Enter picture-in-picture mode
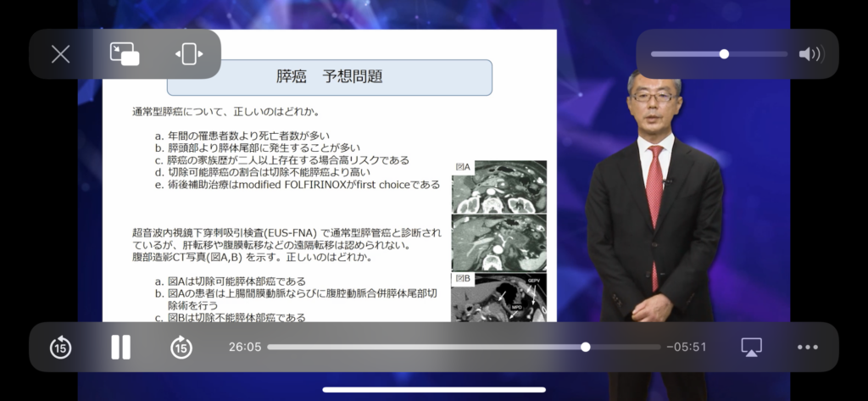 click(x=125, y=54)
